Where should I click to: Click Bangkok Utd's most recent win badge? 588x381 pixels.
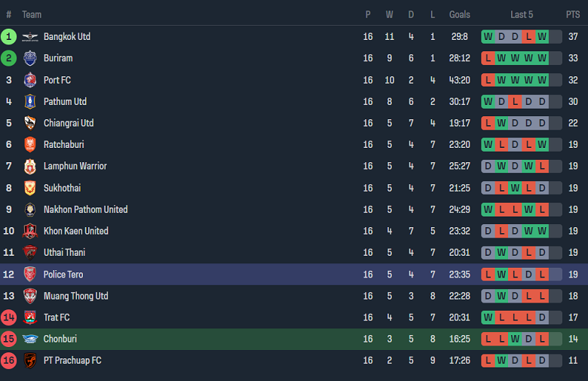tap(542, 36)
